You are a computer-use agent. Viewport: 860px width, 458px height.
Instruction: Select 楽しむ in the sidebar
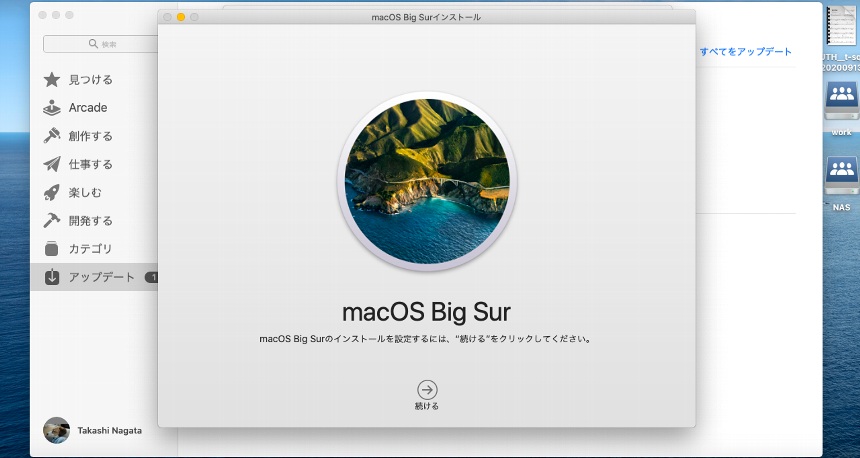tap(85, 193)
